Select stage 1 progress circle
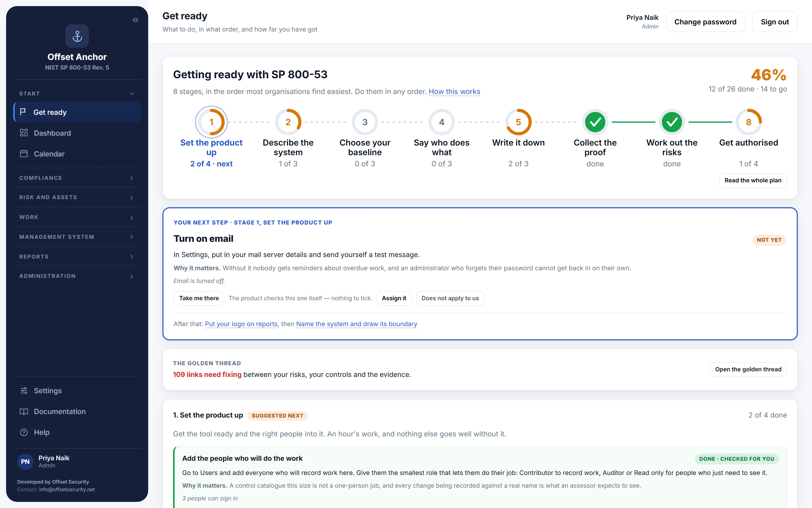812x508 pixels. (x=211, y=122)
